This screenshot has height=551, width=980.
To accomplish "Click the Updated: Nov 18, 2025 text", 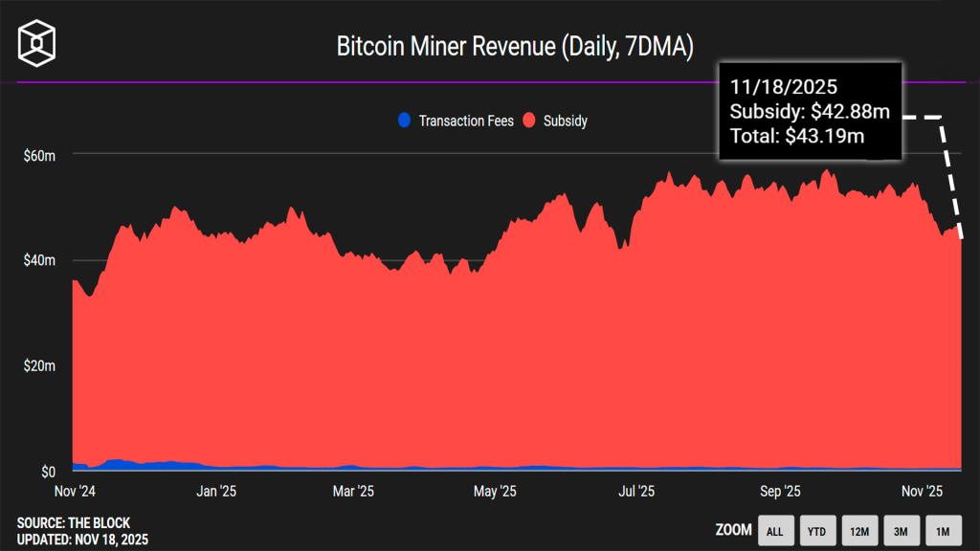I will click(x=82, y=540).
